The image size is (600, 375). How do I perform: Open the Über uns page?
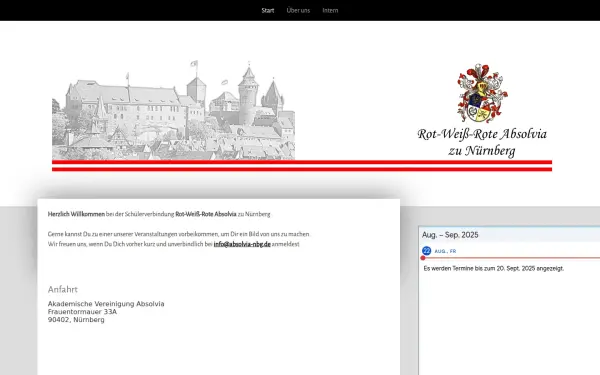click(x=298, y=10)
